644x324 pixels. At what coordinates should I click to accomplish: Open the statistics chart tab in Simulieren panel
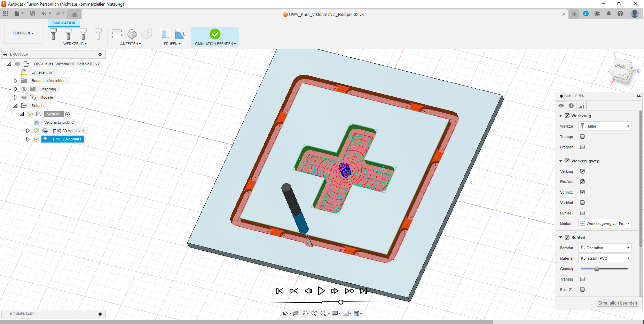pos(581,106)
